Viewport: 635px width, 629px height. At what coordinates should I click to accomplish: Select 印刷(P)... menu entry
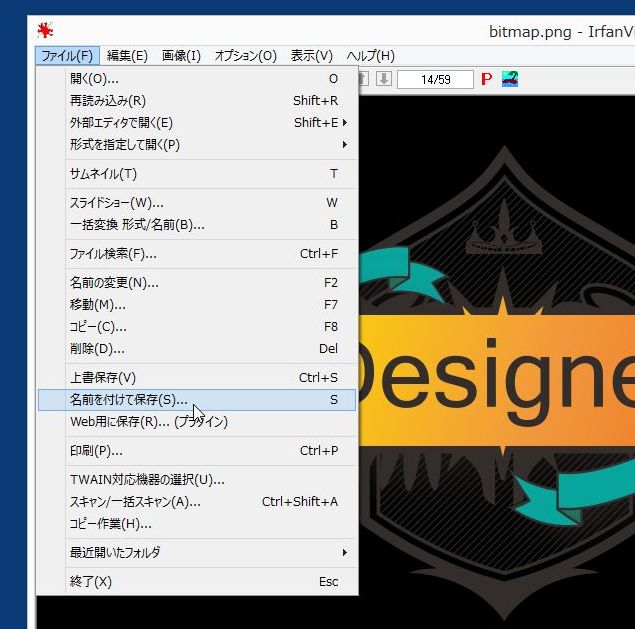pos(197,450)
